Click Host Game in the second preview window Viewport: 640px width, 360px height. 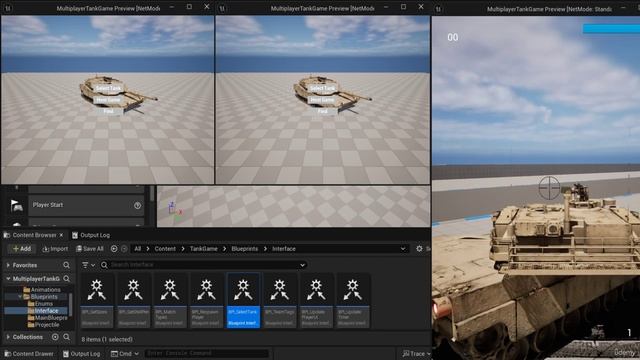point(322,100)
